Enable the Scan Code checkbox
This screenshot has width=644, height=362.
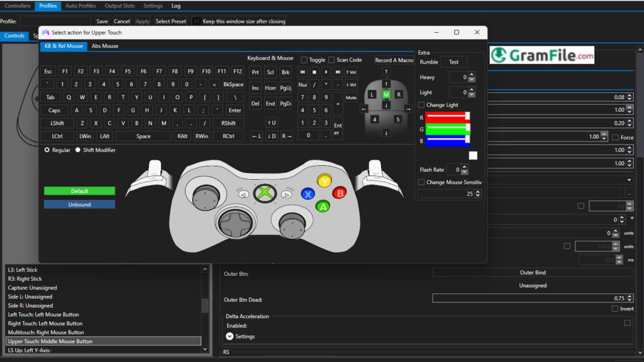click(x=331, y=60)
